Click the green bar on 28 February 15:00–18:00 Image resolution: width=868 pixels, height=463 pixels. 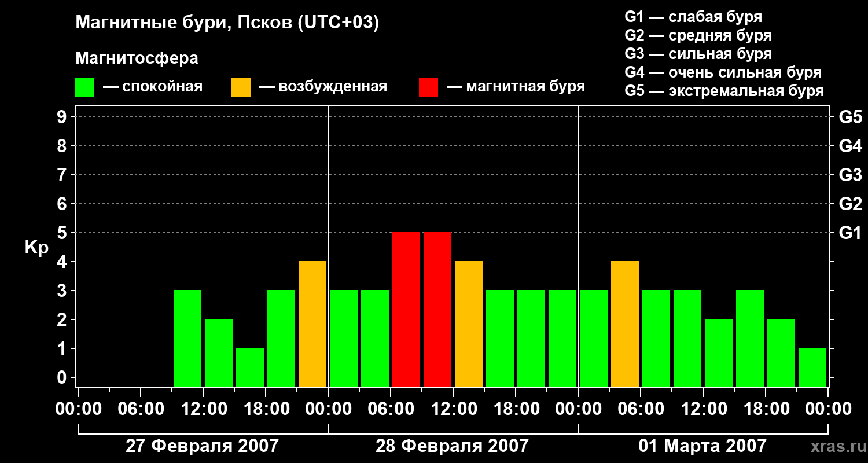[500, 338]
